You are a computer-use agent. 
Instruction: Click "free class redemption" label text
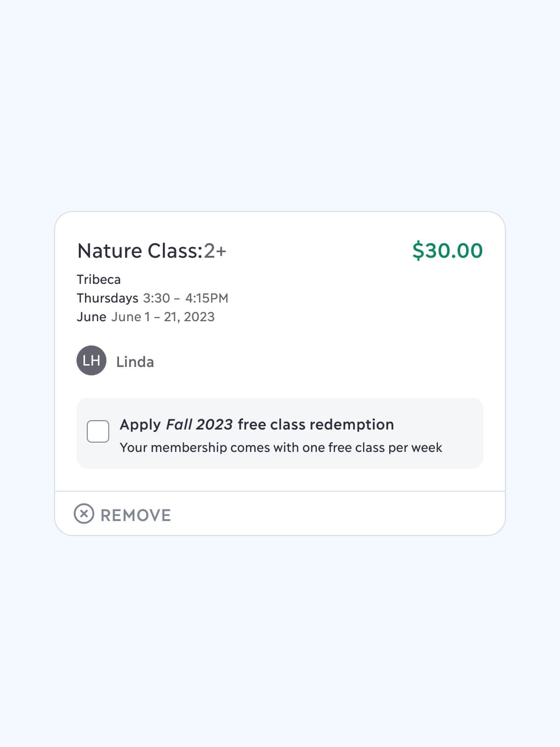click(x=315, y=424)
